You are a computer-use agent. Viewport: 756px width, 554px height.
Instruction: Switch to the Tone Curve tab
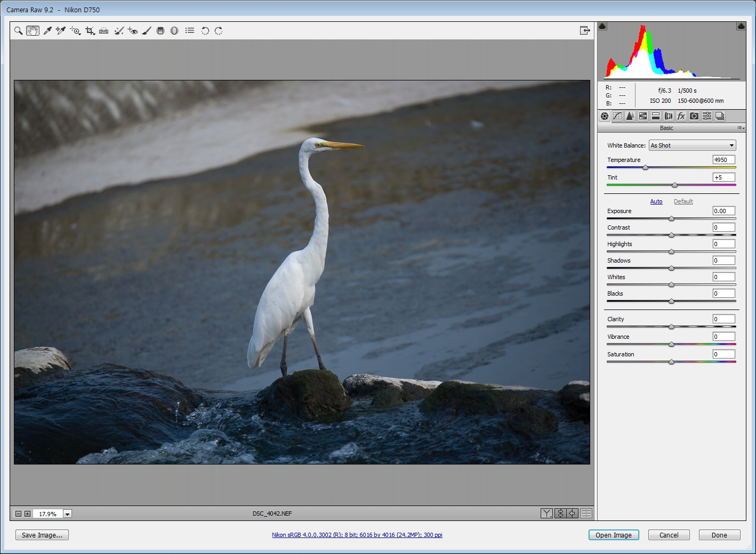(x=617, y=116)
